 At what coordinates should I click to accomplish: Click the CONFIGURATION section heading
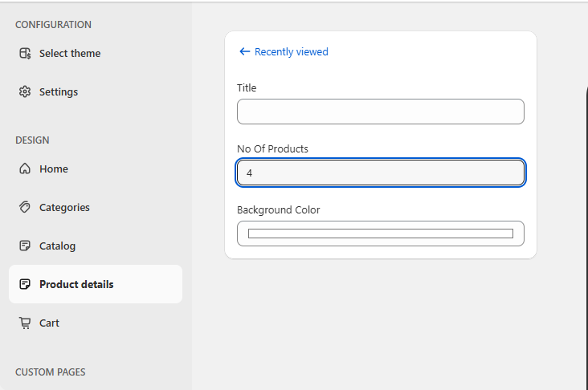click(53, 25)
